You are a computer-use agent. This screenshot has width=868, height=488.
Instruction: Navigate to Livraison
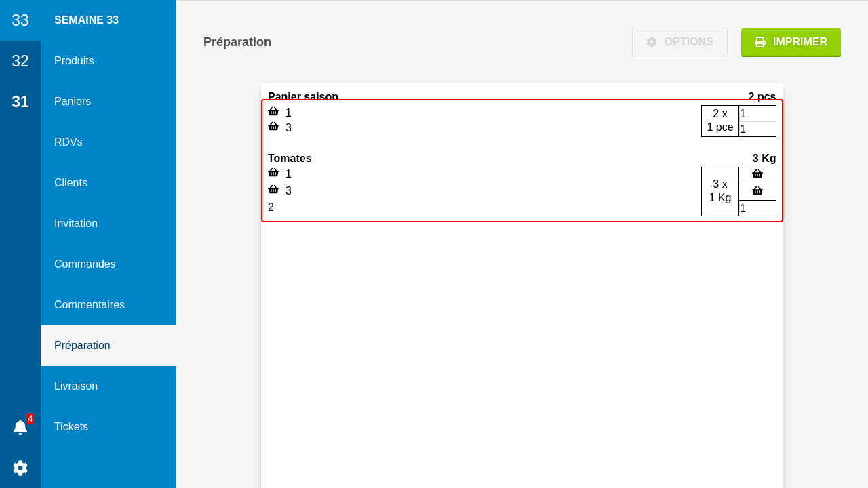pos(76,386)
